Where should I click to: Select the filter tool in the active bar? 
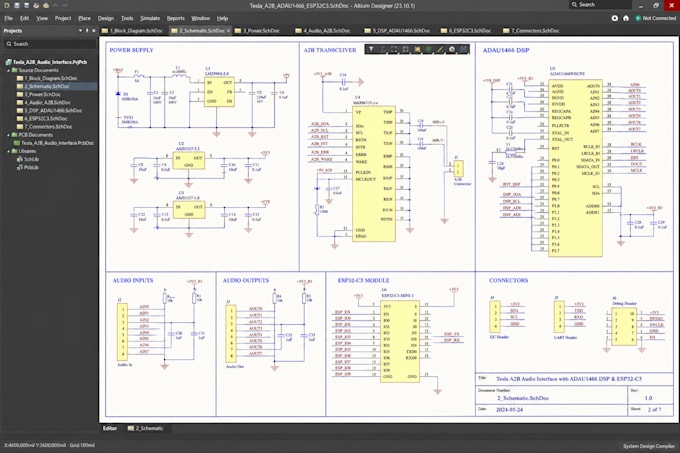(x=371, y=49)
